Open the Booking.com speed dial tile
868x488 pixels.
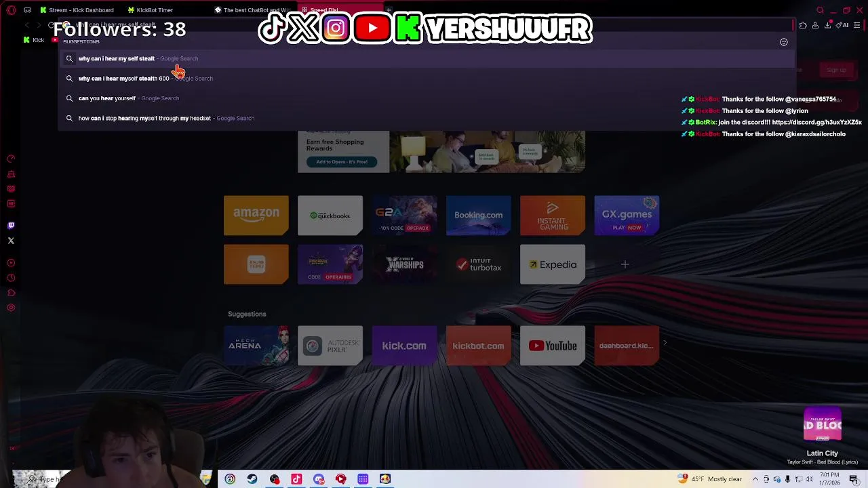pyautogui.click(x=478, y=216)
